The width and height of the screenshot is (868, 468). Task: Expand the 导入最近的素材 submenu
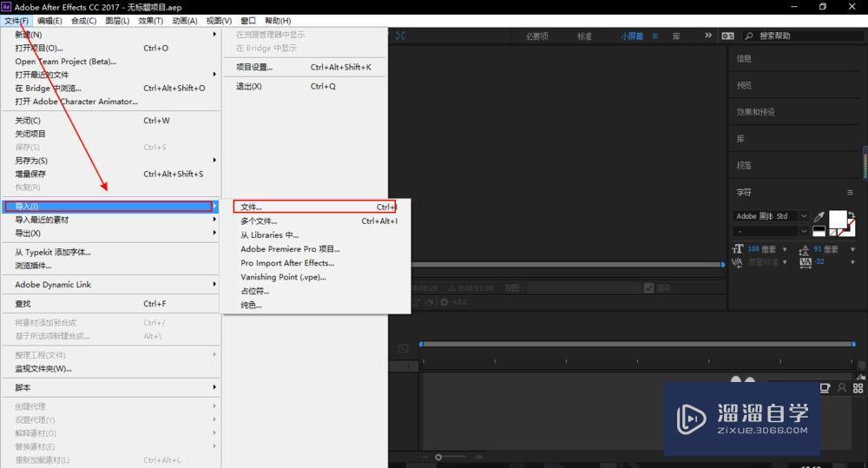(214, 220)
